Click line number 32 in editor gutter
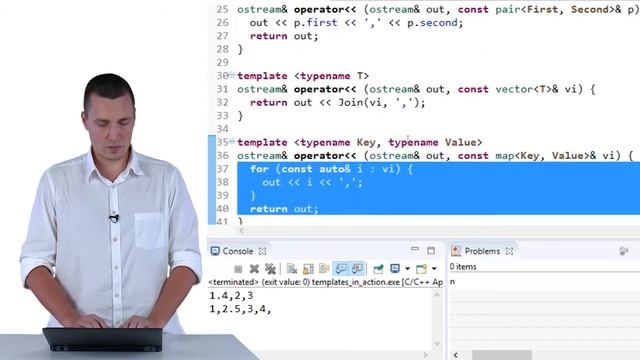640x360 pixels. 222,102
